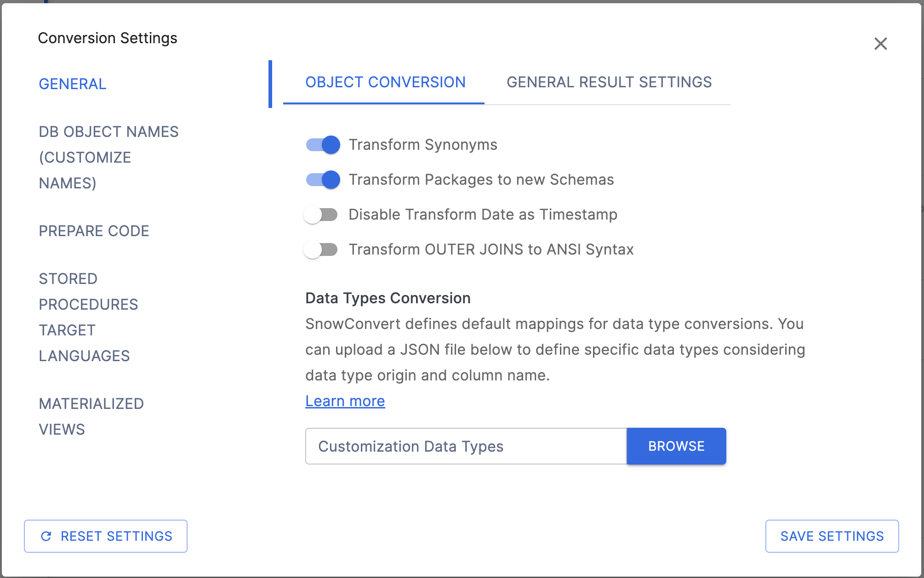Select DB OBJECT NAMES (CUSTOMIZE NAMES)
This screenshot has width=924, height=578.
tap(109, 157)
